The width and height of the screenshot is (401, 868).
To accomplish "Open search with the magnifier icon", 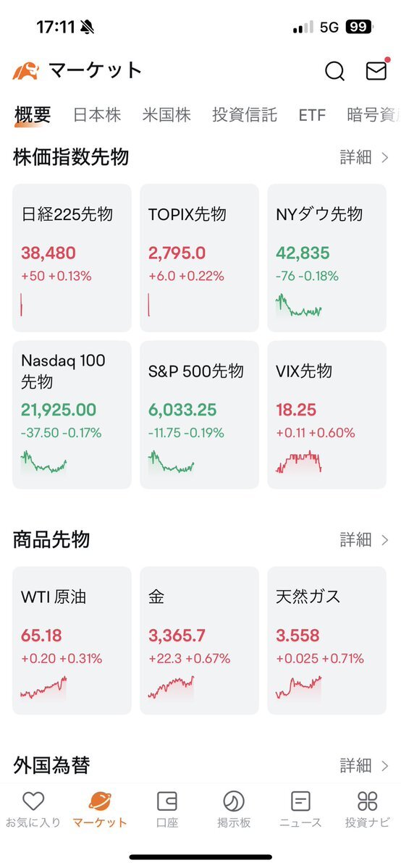I will point(334,71).
